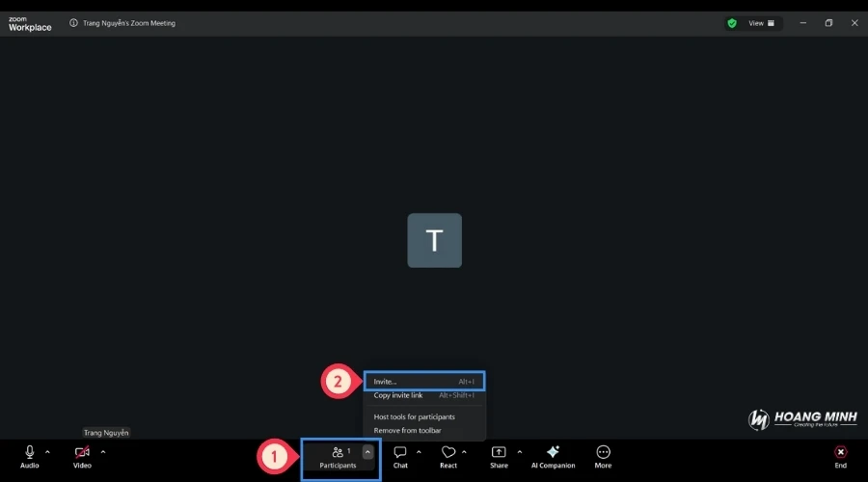868x482 pixels.
Task: Expand the Chat options arrow
Action: coord(419,451)
